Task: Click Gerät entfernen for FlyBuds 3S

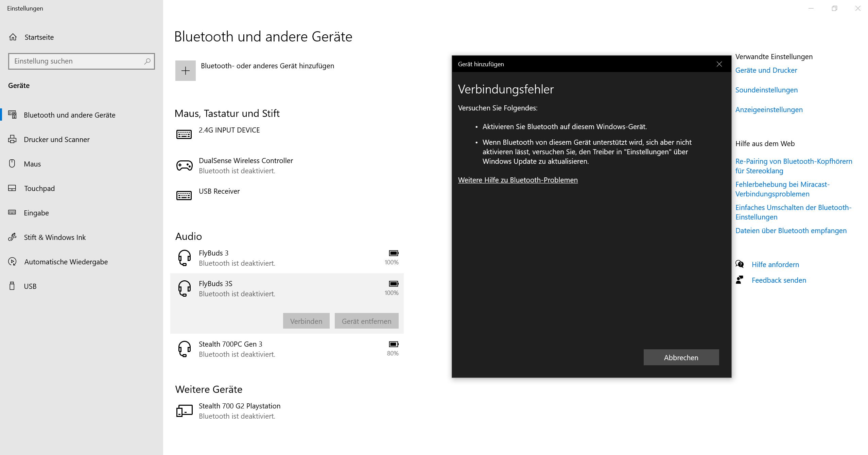Action: [366, 321]
